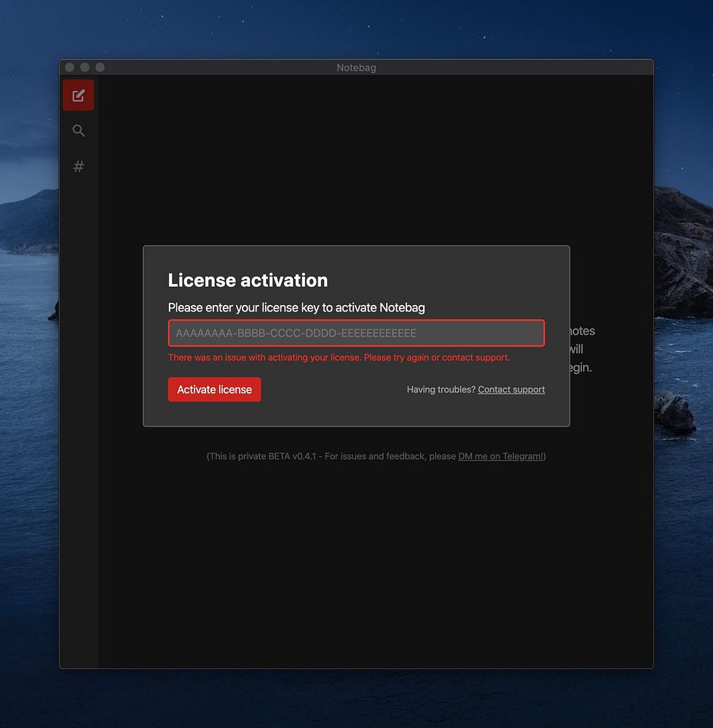The image size is (713, 728).
Task: Open the Contact support link
Action: [x=511, y=389]
